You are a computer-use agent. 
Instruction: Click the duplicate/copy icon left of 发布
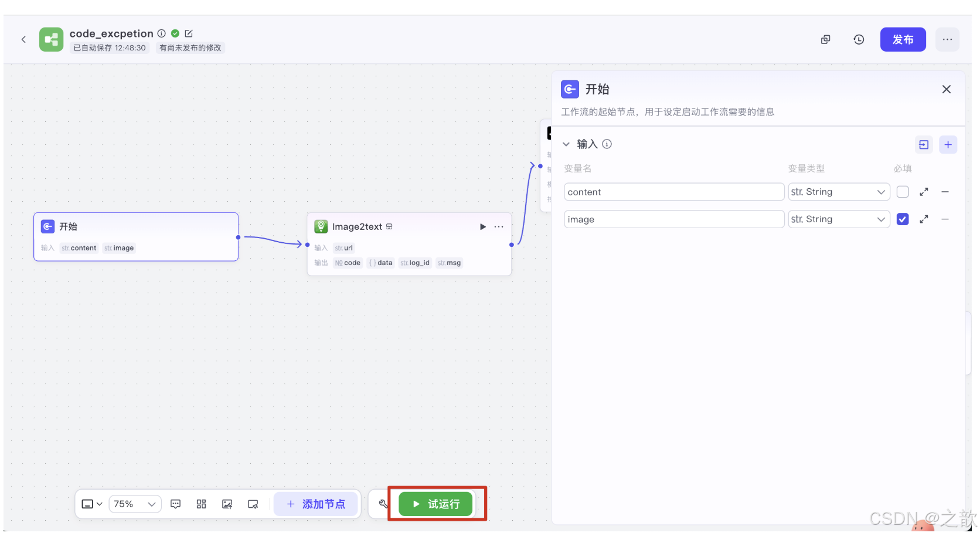825,39
